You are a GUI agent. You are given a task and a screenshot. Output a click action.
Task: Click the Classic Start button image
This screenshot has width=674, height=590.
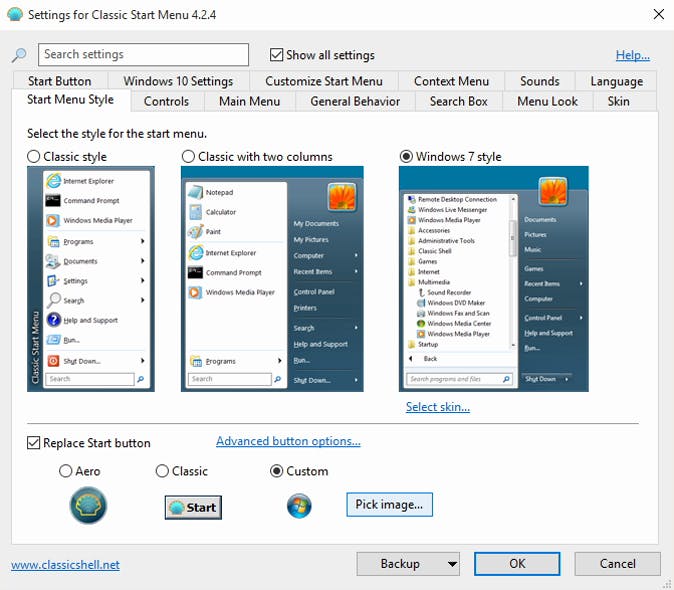coord(193,507)
